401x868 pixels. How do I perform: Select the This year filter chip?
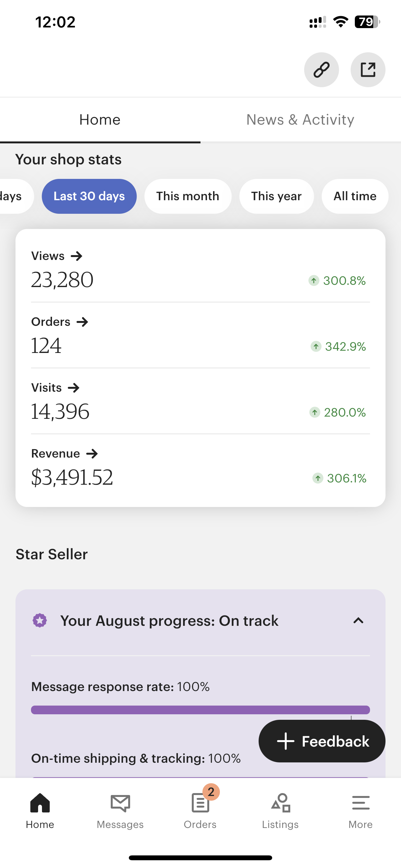click(276, 196)
